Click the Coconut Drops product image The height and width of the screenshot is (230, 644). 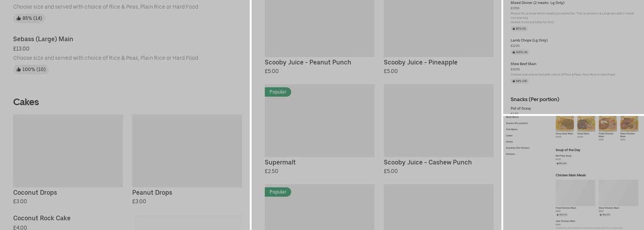(x=68, y=151)
